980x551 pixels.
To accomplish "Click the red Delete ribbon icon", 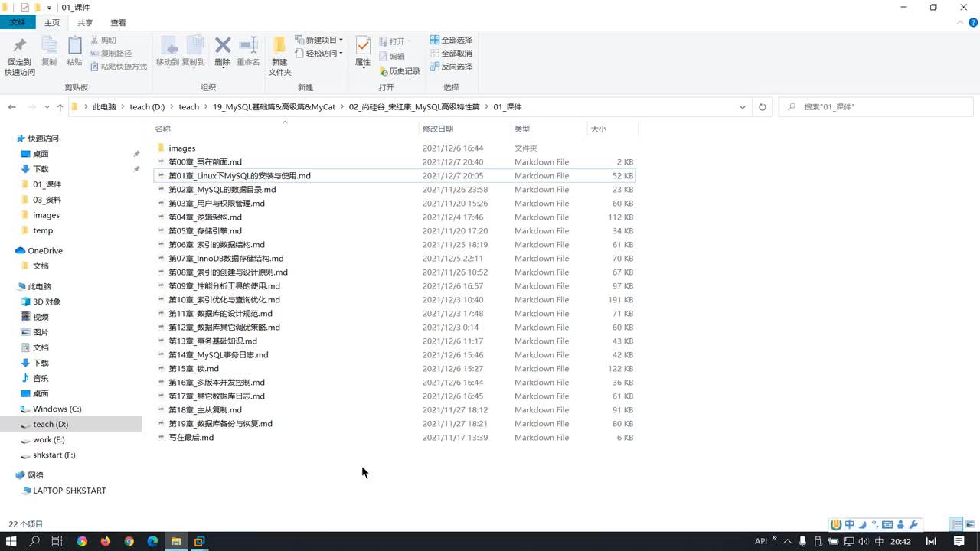I will point(222,51).
